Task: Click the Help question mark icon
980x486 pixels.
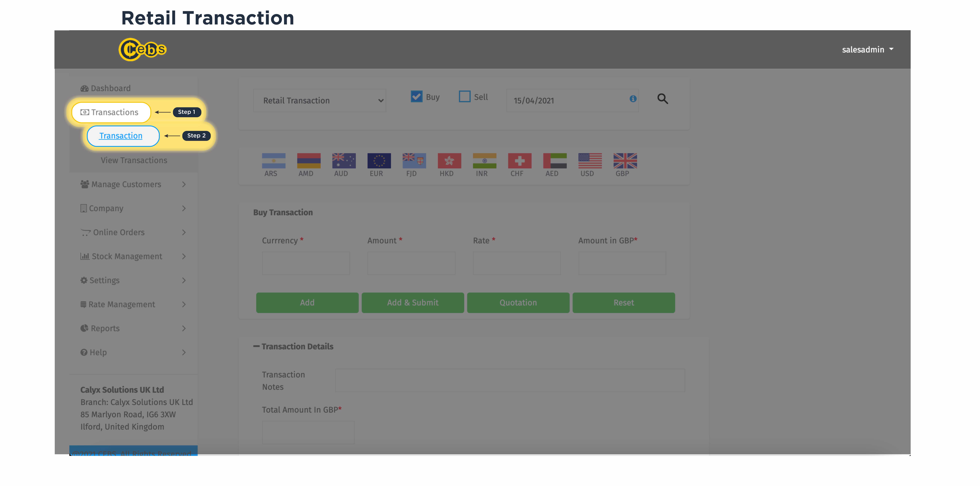Action: coord(85,352)
